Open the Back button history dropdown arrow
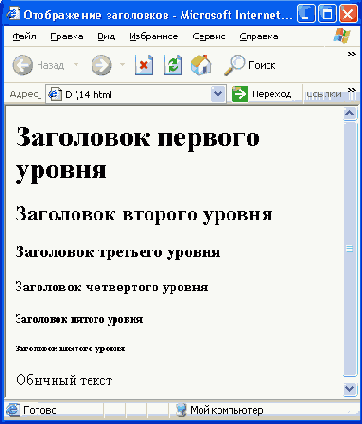 pyautogui.click(x=76, y=64)
